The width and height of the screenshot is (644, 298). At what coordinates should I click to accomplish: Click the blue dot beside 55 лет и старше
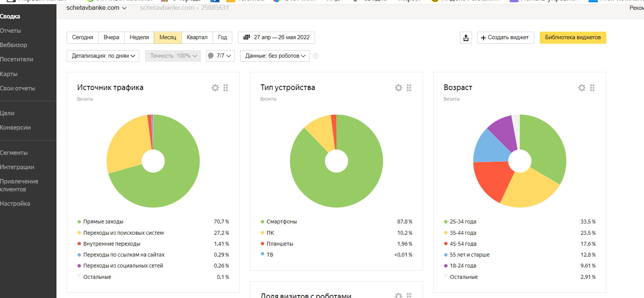(446, 255)
